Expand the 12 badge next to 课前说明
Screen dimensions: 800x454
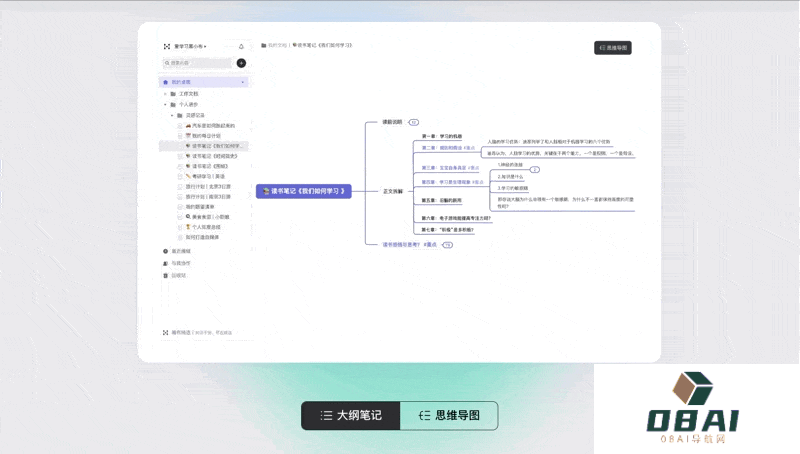pyautogui.click(x=414, y=122)
